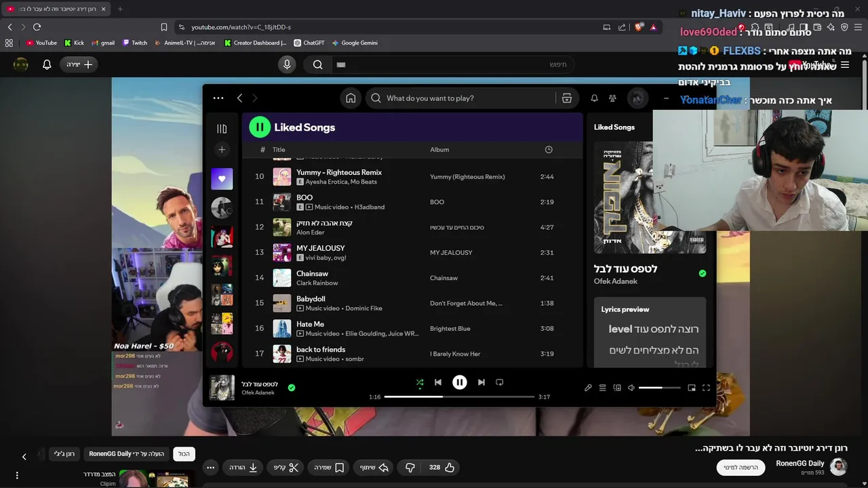Click the Chainsaw album art thumbnail

[x=282, y=278]
